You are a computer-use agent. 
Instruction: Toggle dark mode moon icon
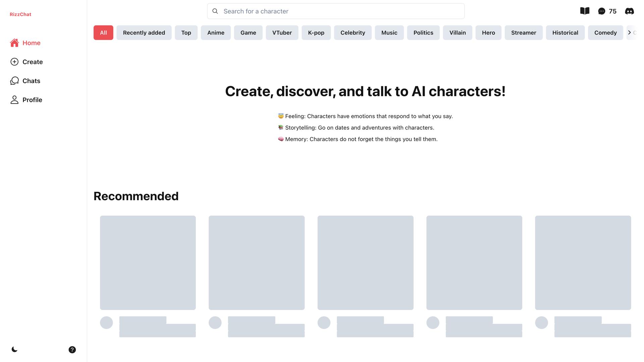[x=14, y=350]
